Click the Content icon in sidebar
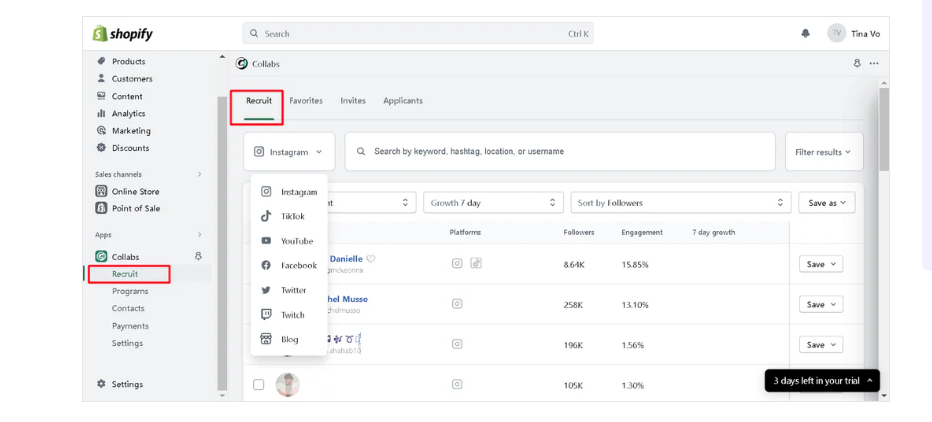 (101, 96)
